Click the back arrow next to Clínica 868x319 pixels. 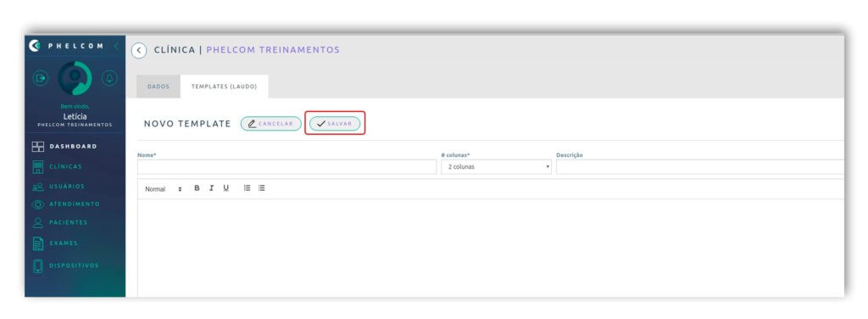click(x=139, y=50)
